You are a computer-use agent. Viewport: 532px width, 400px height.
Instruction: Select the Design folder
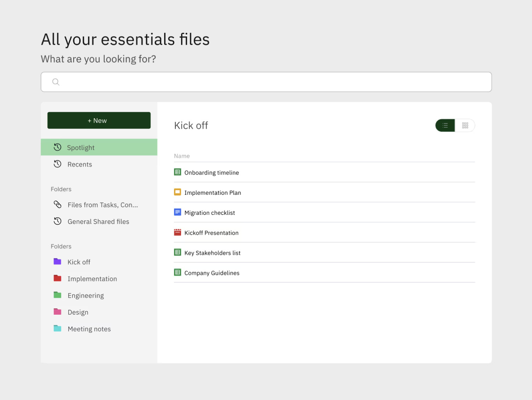(x=78, y=312)
